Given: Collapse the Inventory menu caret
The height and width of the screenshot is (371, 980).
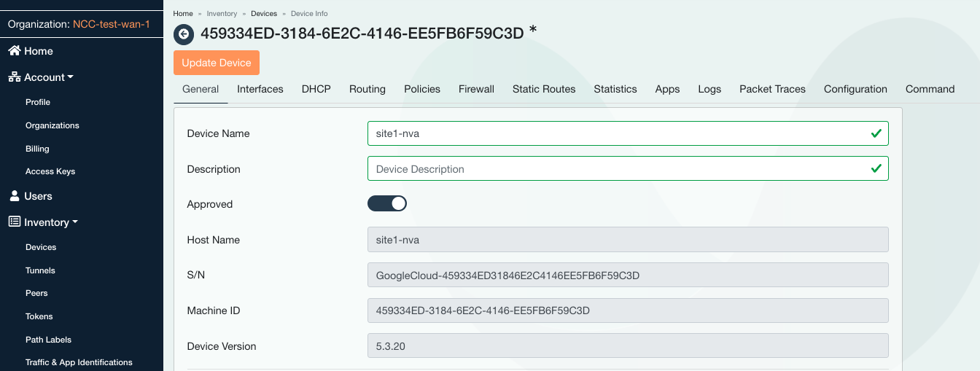Looking at the screenshot, I should (x=75, y=222).
